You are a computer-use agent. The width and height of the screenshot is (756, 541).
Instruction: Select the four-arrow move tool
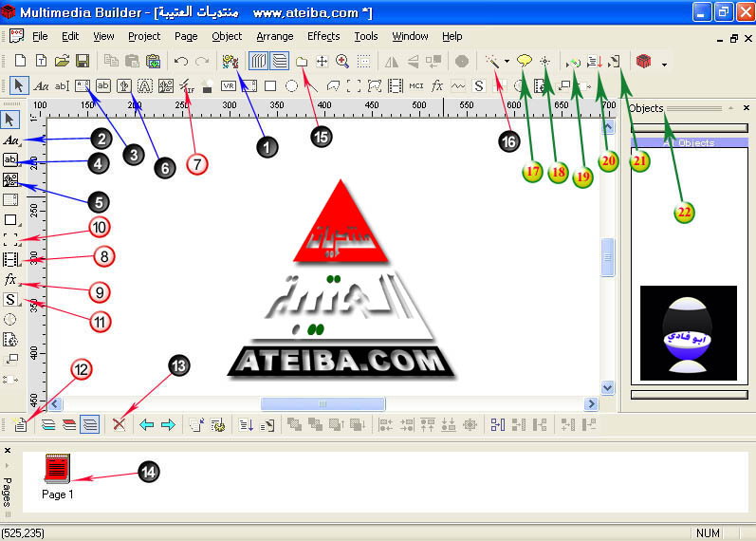[322, 61]
